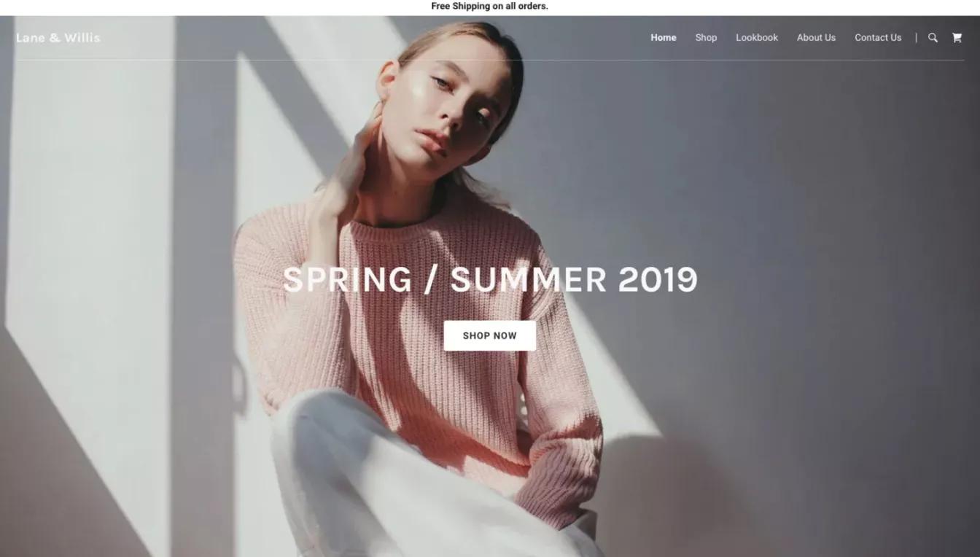Screen dimensions: 980x557
Task: Open the Contact Us page
Action: 878,38
